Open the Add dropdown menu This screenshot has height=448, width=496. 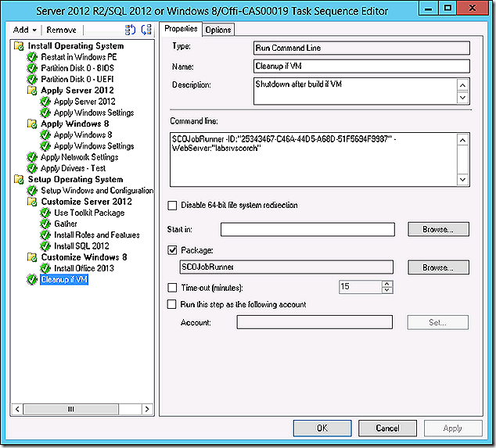click(x=25, y=30)
